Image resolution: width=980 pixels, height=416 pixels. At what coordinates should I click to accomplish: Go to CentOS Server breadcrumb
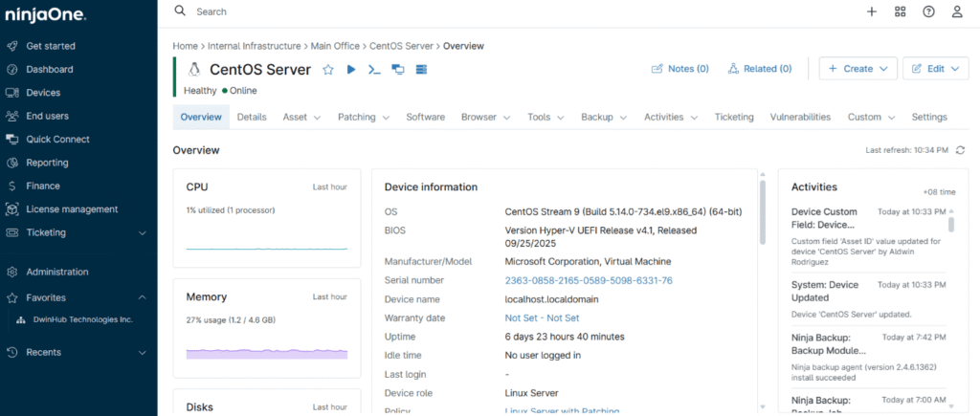point(401,46)
